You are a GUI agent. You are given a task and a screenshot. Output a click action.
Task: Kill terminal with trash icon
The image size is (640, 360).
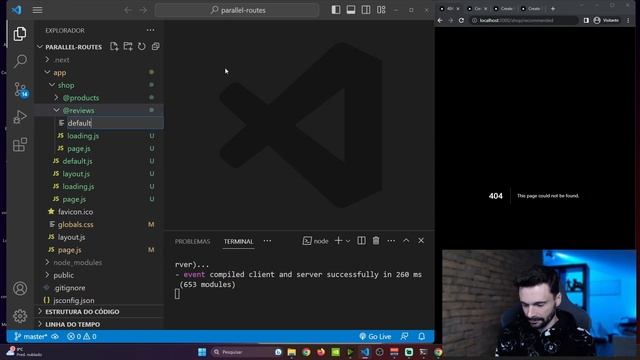pyautogui.click(x=376, y=241)
